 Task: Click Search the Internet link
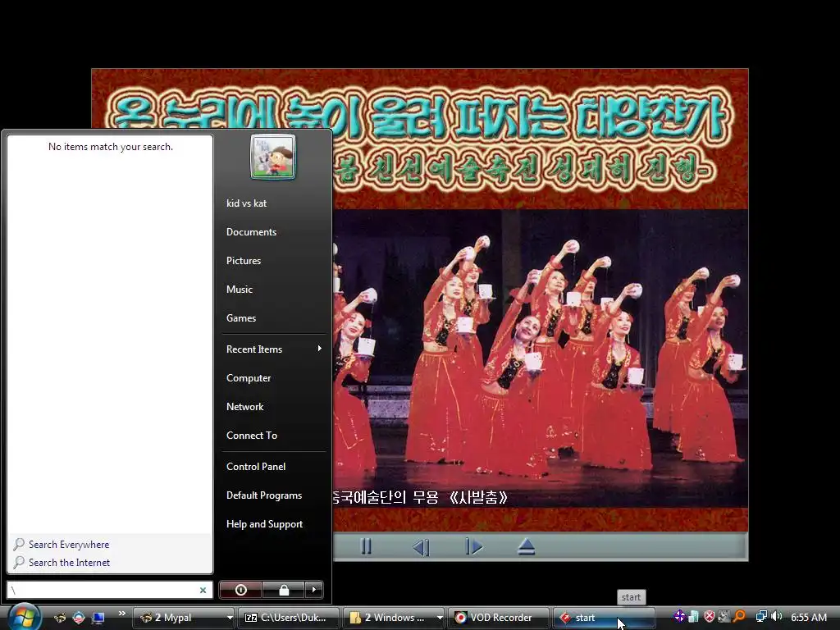click(69, 563)
